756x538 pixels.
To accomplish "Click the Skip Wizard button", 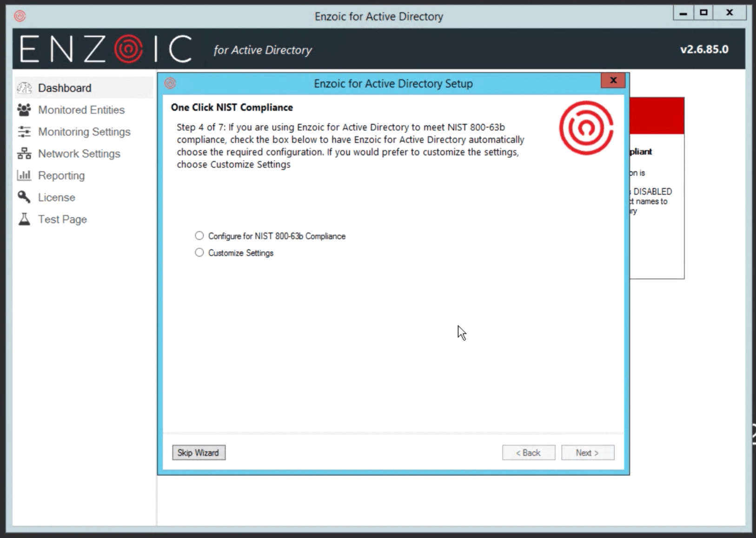I will [x=199, y=453].
